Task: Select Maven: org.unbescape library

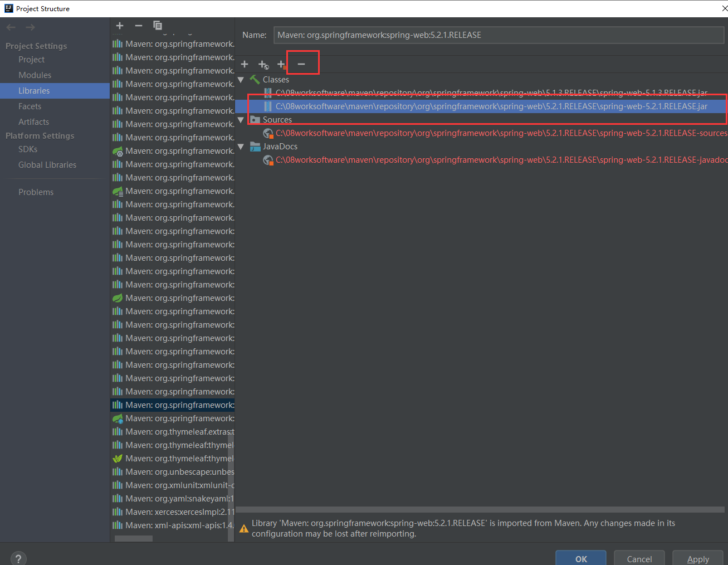Action: (x=173, y=472)
